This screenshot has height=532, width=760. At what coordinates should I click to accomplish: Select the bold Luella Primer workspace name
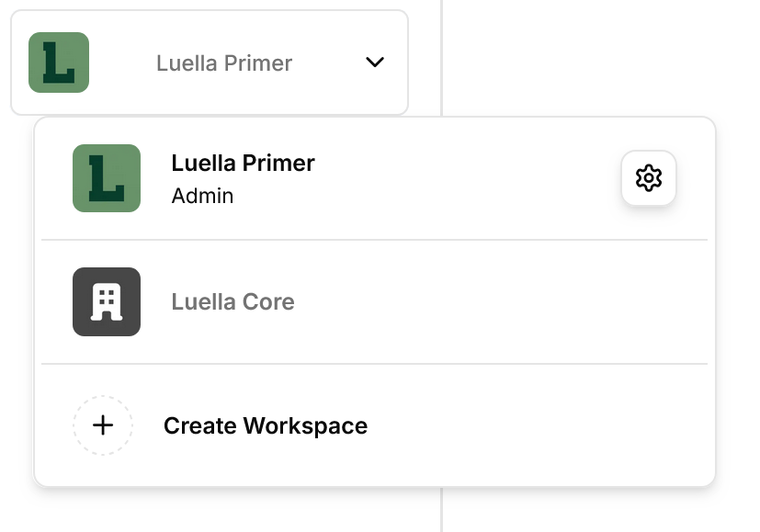pos(243,163)
